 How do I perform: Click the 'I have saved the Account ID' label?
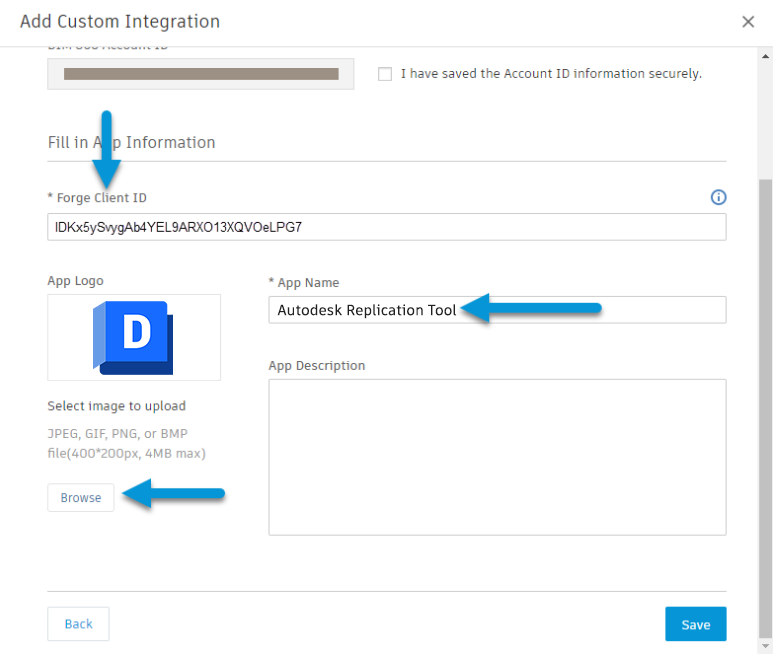point(551,74)
